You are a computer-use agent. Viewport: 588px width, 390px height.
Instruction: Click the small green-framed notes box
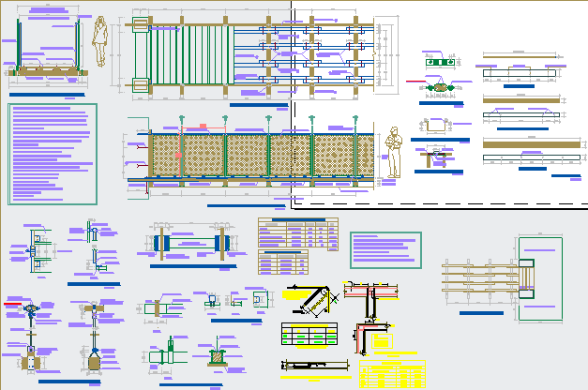coord(384,250)
